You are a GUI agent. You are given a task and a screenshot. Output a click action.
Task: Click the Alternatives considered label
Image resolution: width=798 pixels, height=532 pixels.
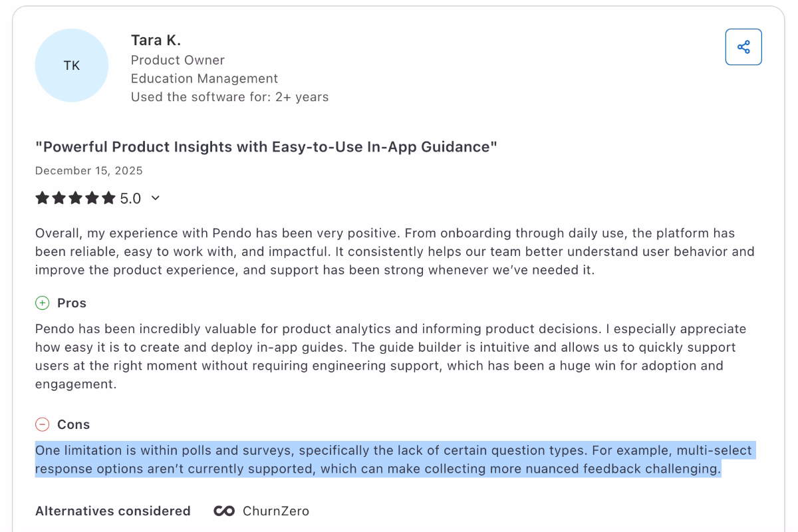pos(113,511)
